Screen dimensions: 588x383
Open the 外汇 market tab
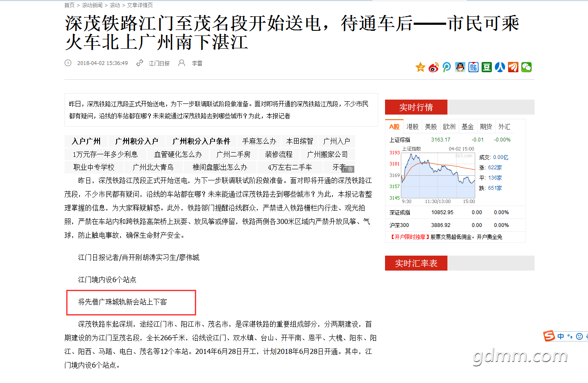[x=504, y=127]
